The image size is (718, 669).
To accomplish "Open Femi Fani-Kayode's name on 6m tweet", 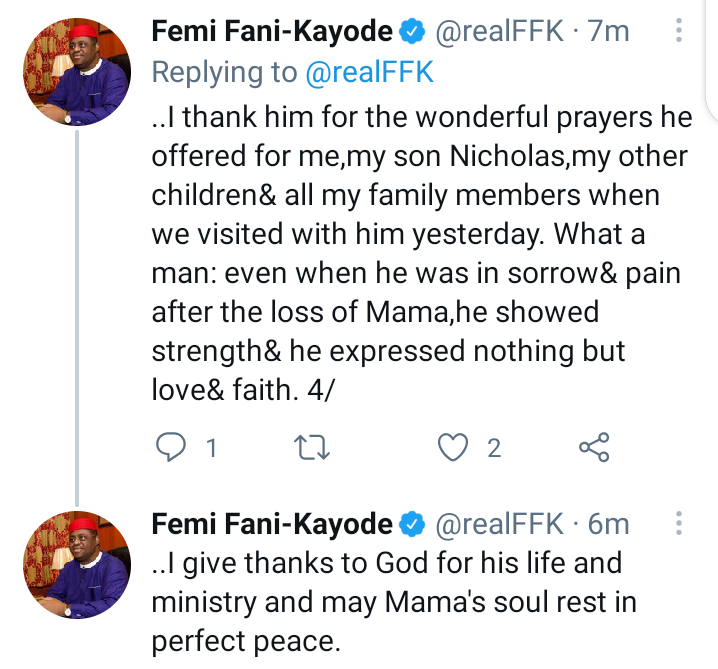I will [272, 524].
